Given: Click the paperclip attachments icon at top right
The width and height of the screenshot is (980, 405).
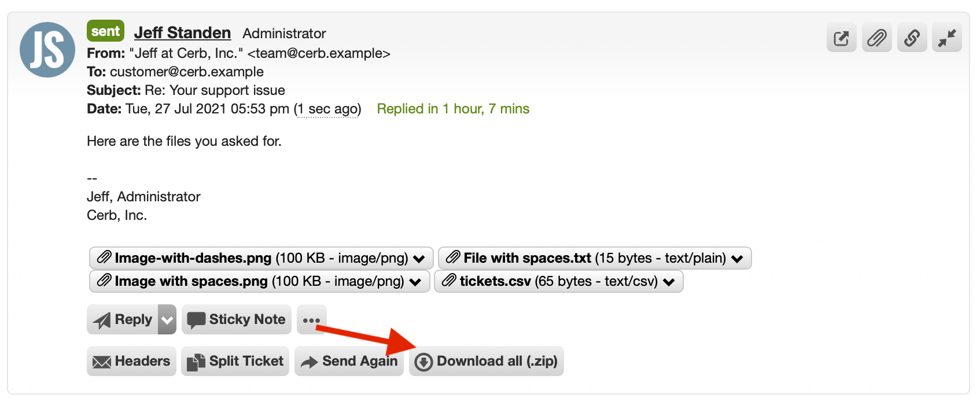Looking at the screenshot, I should pyautogui.click(x=876, y=38).
